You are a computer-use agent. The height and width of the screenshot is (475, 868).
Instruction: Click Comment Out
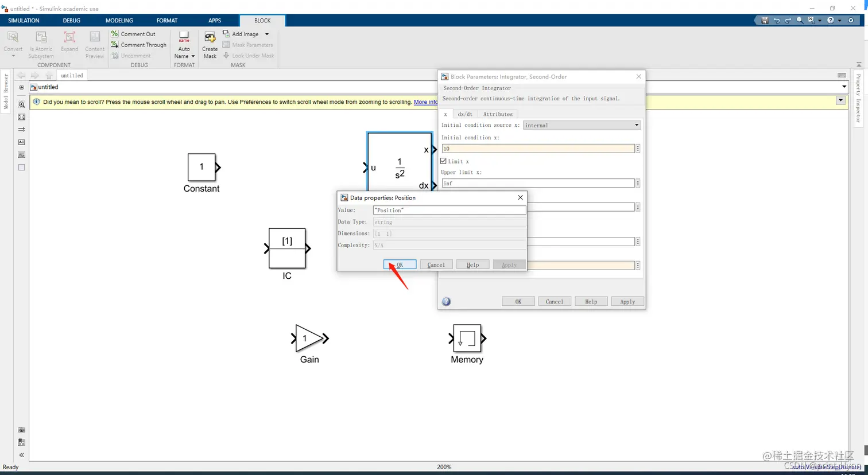tap(133, 34)
